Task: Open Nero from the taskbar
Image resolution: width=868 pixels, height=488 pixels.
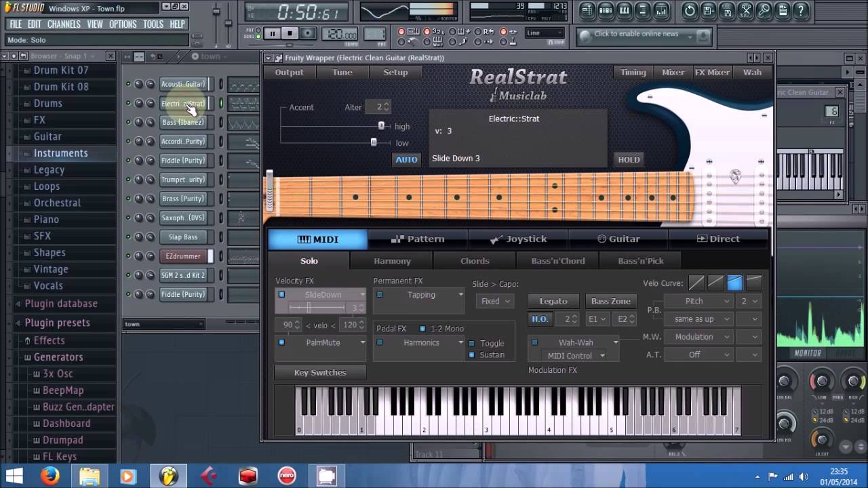Action: point(287,476)
